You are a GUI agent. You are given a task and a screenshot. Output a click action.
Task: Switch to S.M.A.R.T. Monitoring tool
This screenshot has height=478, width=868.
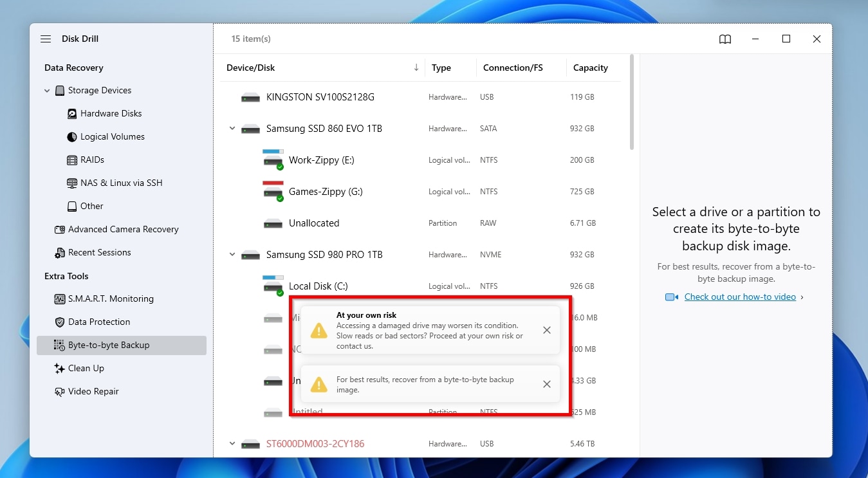[111, 299]
